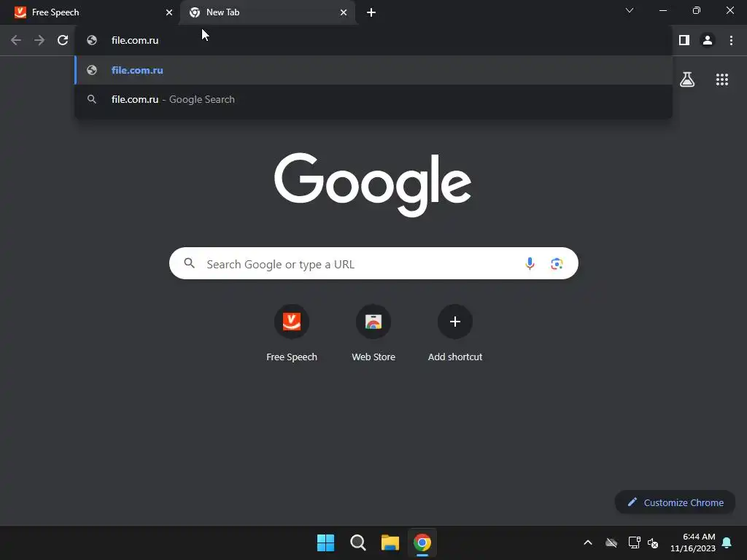The height and width of the screenshot is (560, 747).
Task: Close the New Tab tab
Action: 344,12
